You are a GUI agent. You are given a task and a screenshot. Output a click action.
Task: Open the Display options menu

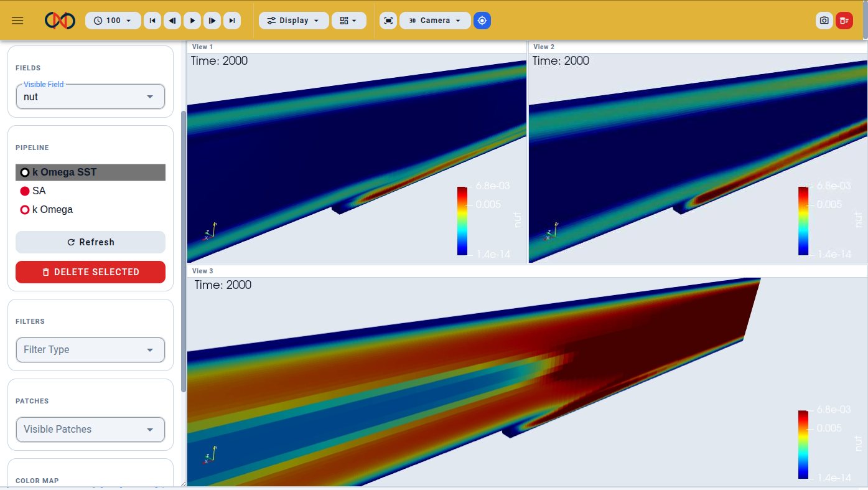coord(294,21)
